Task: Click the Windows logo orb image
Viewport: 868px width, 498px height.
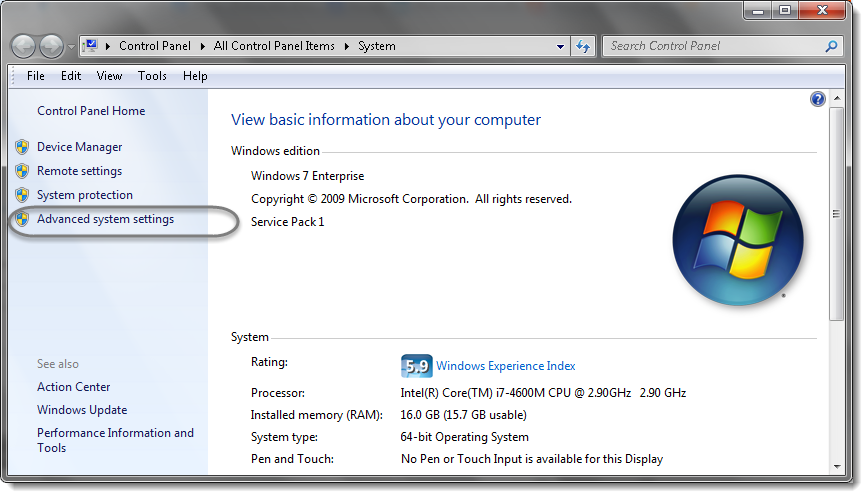Action: 738,240
